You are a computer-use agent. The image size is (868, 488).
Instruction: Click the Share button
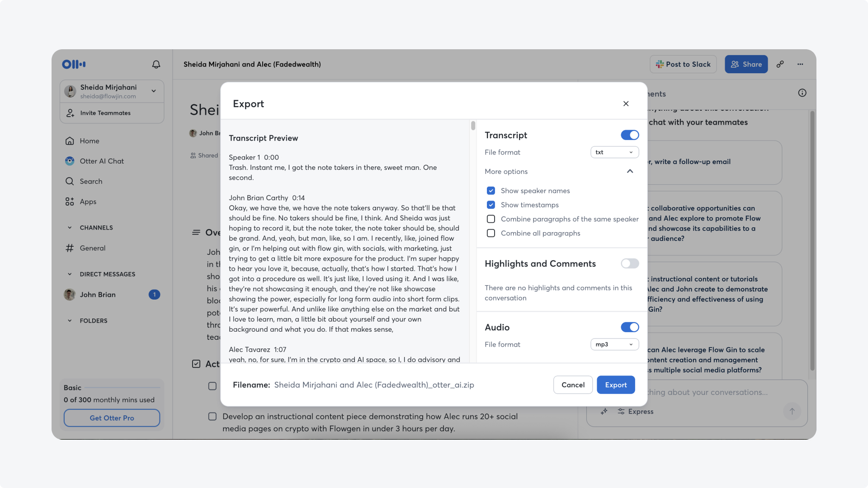pos(746,64)
